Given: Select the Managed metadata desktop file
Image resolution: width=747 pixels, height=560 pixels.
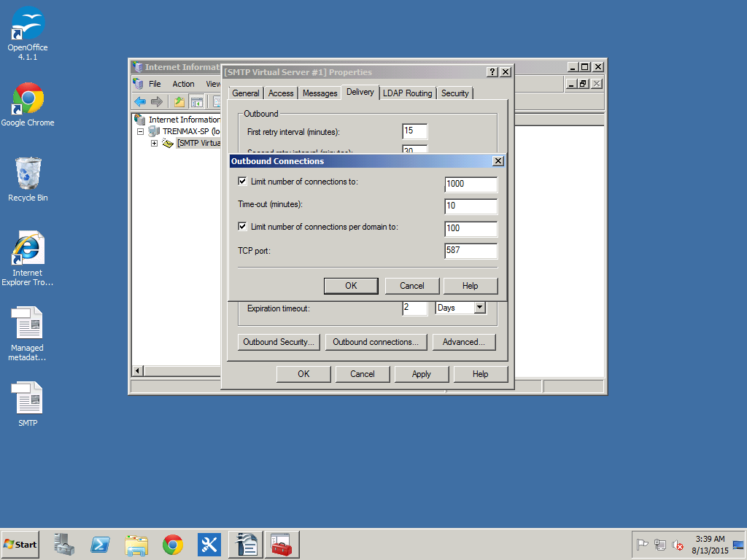Looking at the screenshot, I should [27, 334].
